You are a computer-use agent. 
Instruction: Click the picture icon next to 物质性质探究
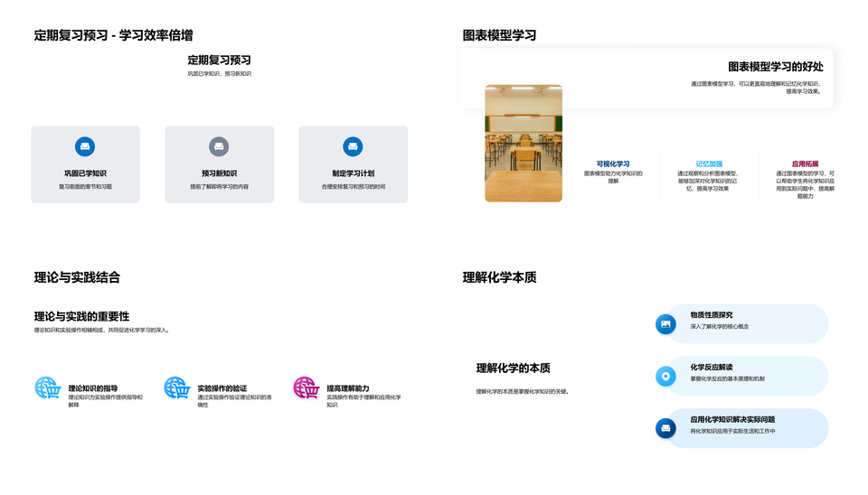click(666, 323)
